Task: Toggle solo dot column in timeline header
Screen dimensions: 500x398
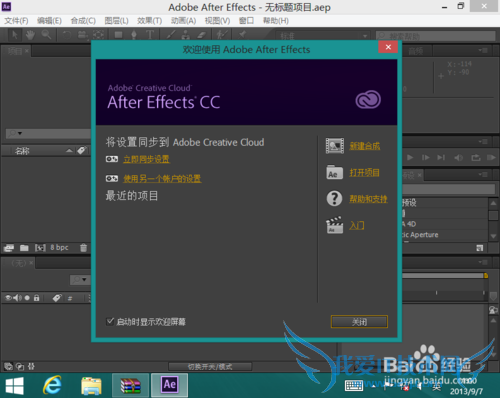Action: click(x=27, y=298)
